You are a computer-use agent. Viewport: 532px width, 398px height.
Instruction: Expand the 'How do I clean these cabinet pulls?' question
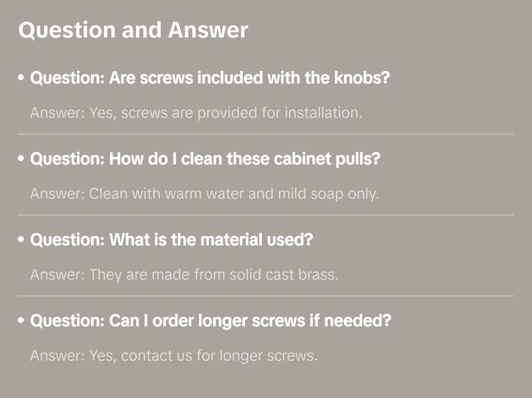tap(205, 159)
